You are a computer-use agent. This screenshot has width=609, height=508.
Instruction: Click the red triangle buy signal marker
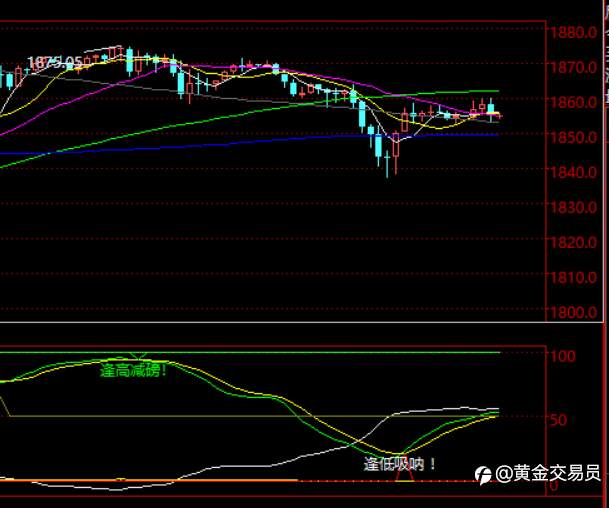point(404,468)
